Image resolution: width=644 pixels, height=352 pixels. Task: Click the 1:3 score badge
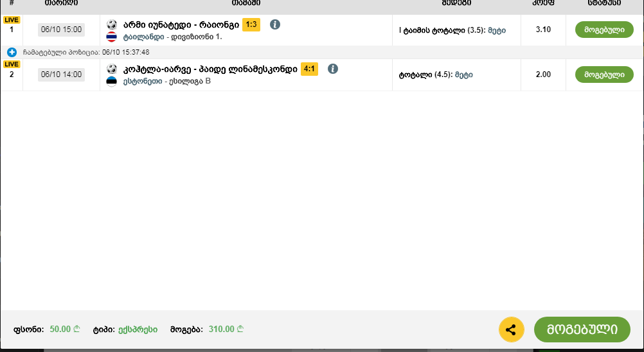coord(251,24)
